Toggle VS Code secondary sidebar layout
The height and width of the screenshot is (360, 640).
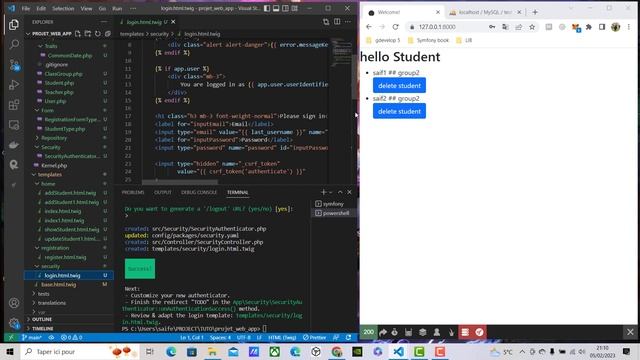(285, 8)
